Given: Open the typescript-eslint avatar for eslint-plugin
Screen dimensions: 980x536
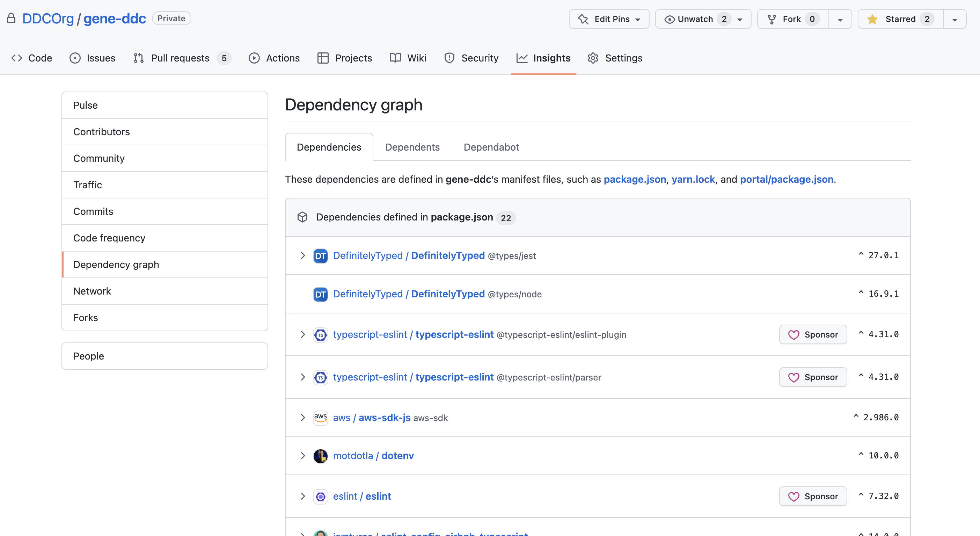Looking at the screenshot, I should [x=320, y=335].
